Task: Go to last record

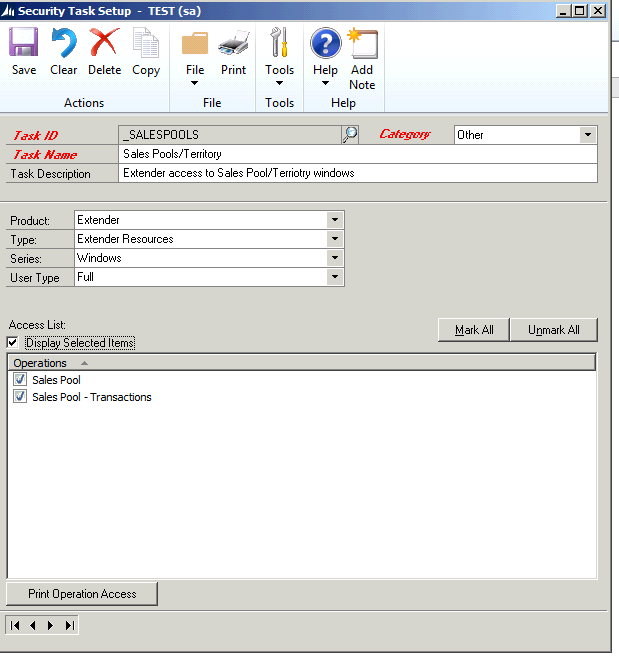Action: [x=69, y=625]
